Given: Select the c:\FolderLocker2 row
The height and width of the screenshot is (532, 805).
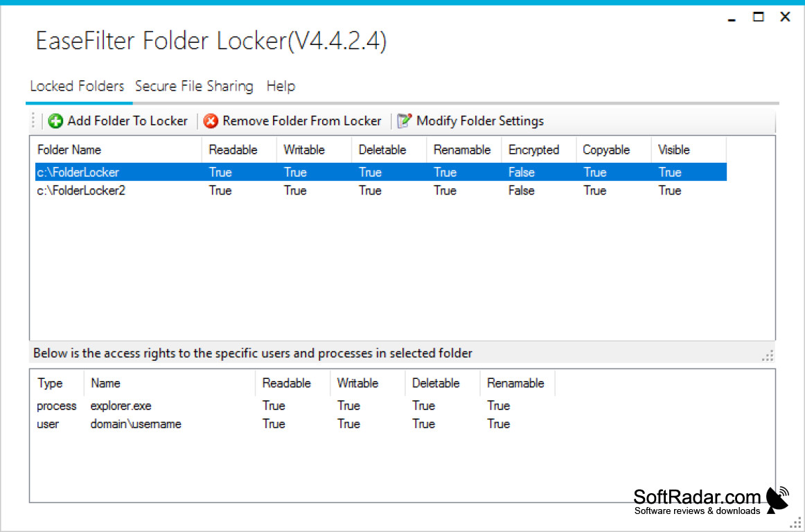Looking at the screenshot, I should coord(381,190).
